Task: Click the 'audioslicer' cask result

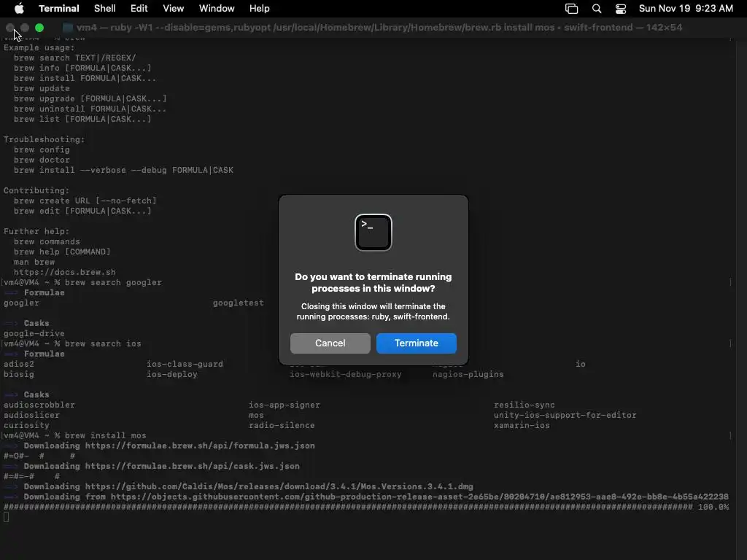Action: point(32,415)
